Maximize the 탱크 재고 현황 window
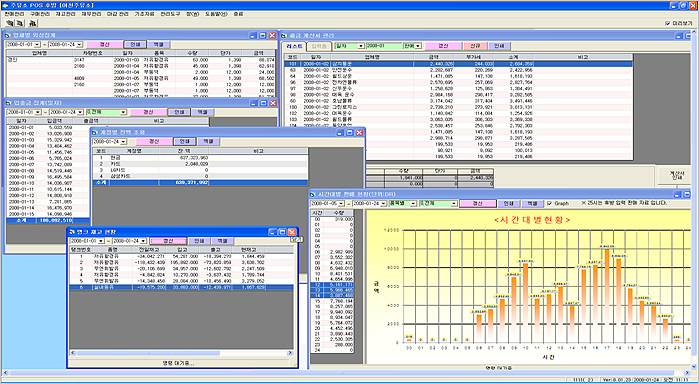The width and height of the screenshot is (699, 384). pyautogui.click(x=282, y=232)
